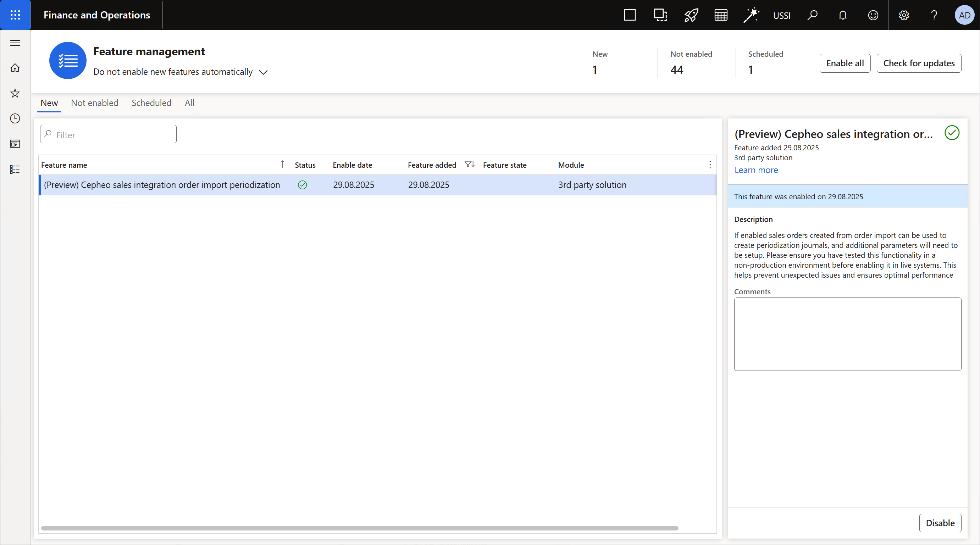Open Workspaces icon in the sidebar
980x545 pixels.
(x=15, y=144)
